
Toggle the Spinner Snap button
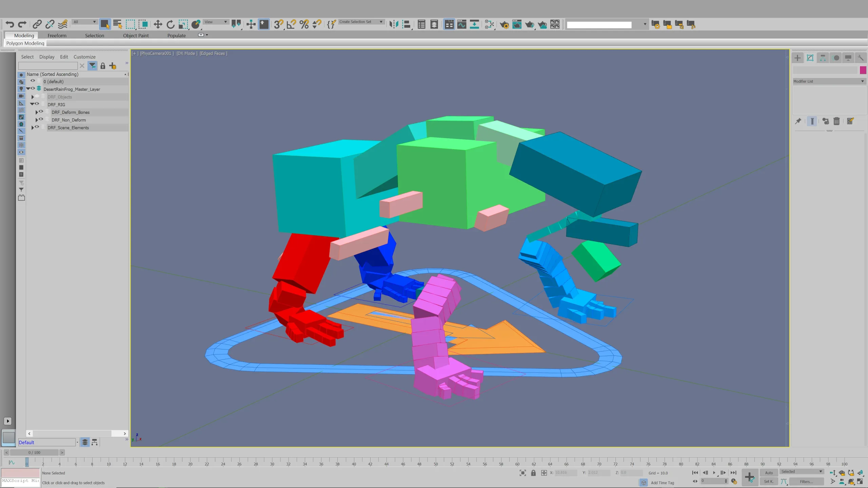[x=317, y=24]
